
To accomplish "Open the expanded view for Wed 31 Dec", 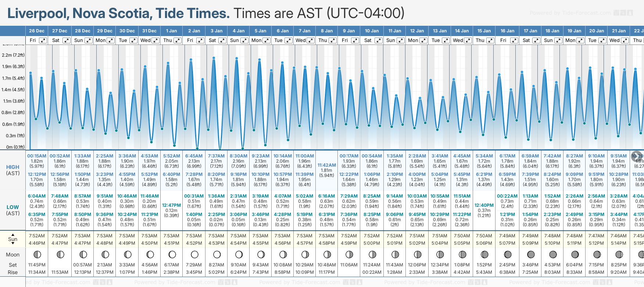I will point(155,40).
